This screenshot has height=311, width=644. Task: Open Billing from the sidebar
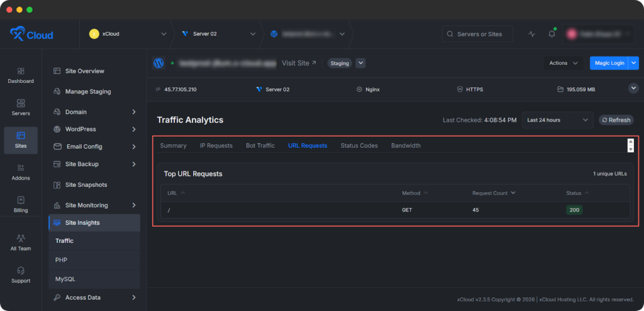[21, 200]
